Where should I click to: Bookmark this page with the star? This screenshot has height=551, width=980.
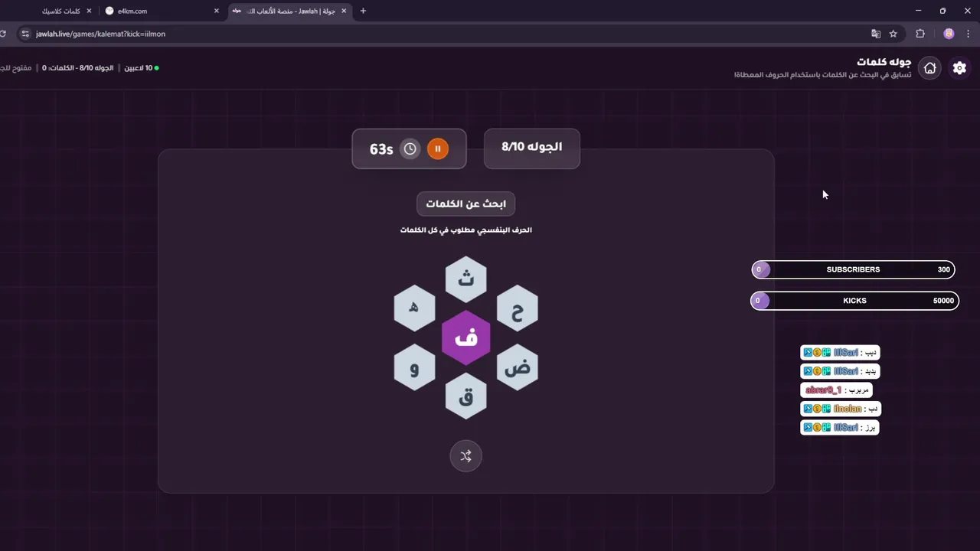click(x=893, y=34)
